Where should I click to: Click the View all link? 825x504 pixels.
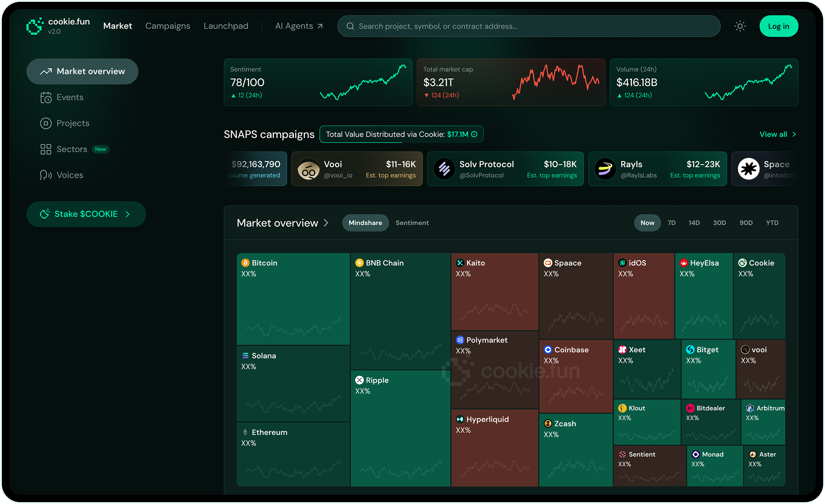[778, 134]
